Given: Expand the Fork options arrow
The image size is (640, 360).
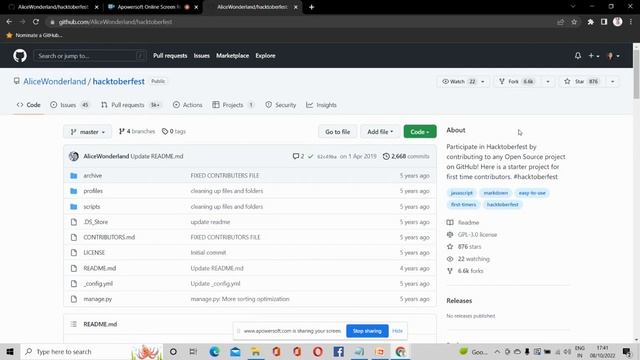Looking at the screenshot, I should tap(548, 82).
